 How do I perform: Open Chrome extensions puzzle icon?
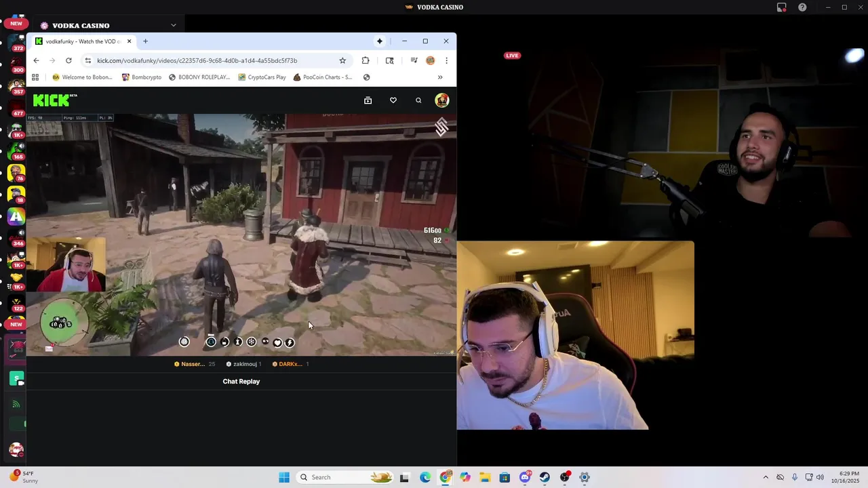[x=366, y=60]
